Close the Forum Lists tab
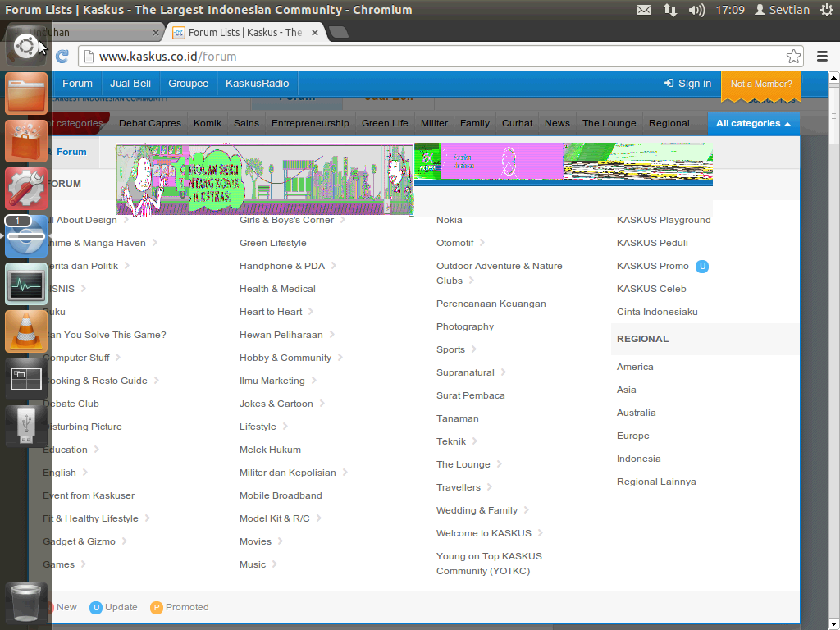This screenshot has width=840, height=630. click(315, 33)
